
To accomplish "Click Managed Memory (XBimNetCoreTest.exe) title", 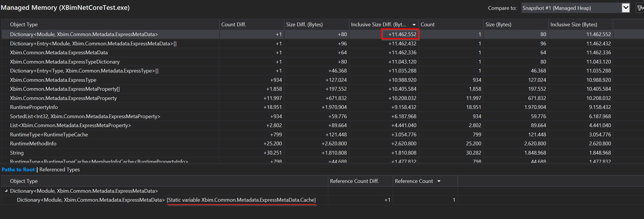I will [65, 8].
